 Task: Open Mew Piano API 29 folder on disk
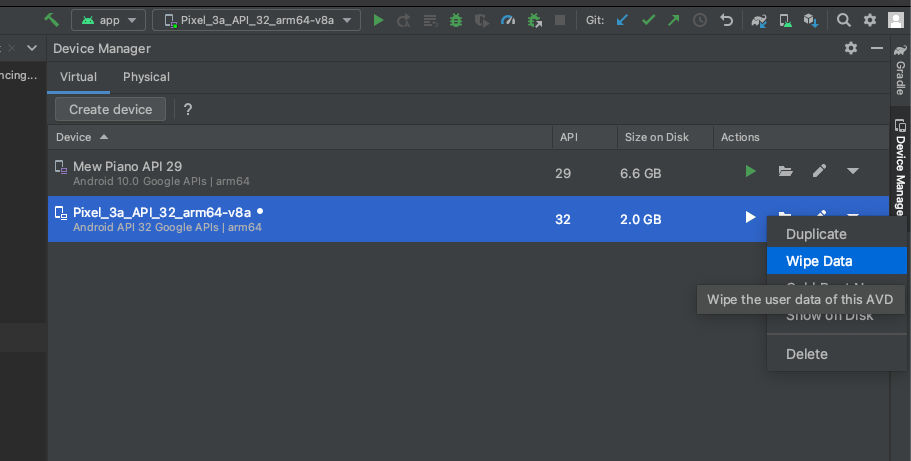pos(786,171)
